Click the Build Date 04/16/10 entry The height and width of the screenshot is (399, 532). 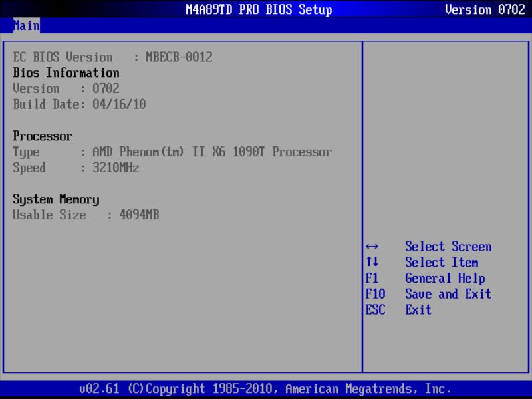coord(80,104)
